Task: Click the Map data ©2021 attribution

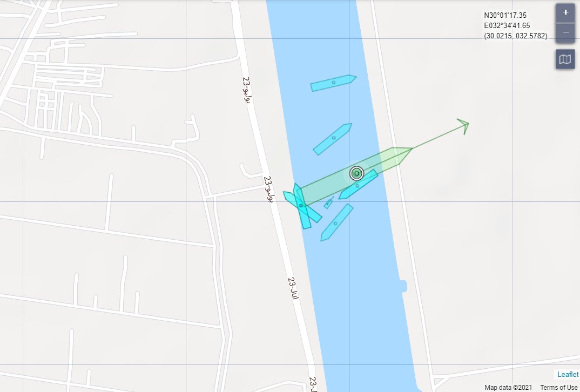Action: [x=508, y=387]
